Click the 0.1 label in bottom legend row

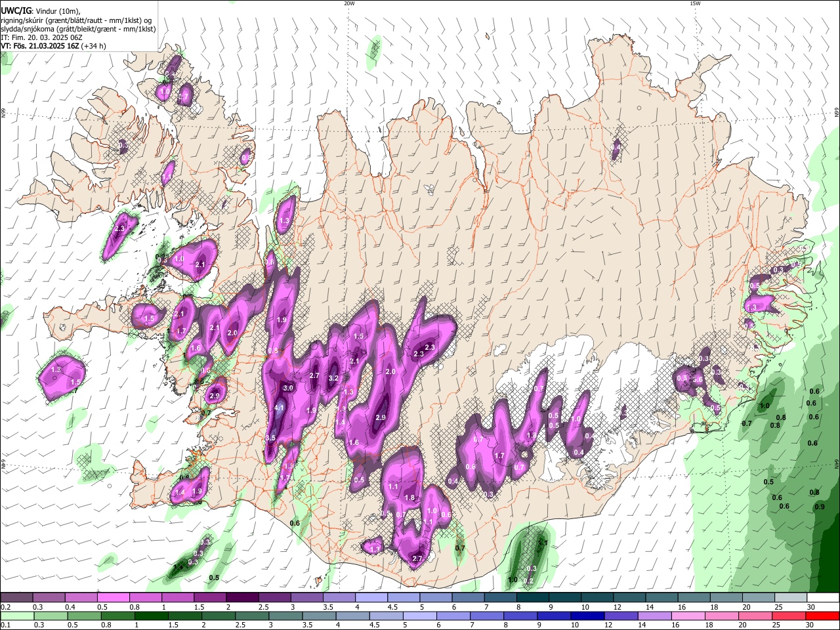(5, 625)
